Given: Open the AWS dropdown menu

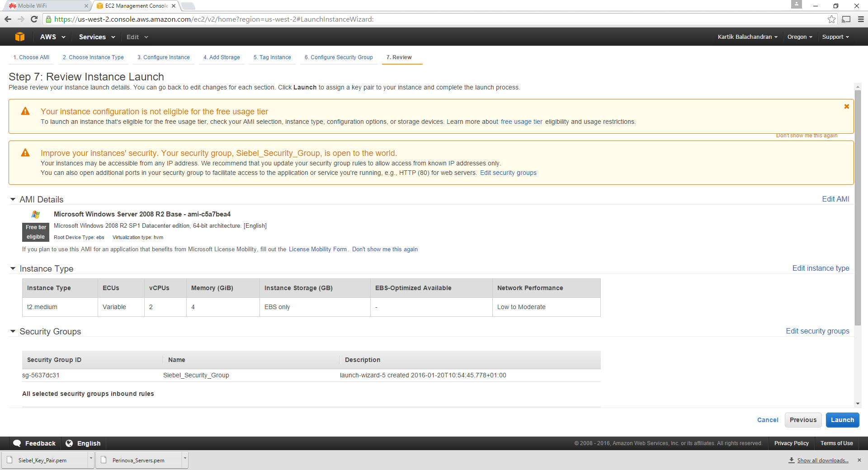Looking at the screenshot, I should pos(52,37).
